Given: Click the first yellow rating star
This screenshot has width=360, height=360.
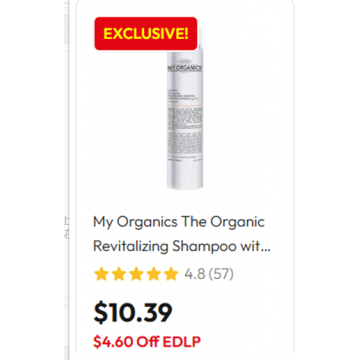Looking at the screenshot, I should pyautogui.click(x=101, y=274).
